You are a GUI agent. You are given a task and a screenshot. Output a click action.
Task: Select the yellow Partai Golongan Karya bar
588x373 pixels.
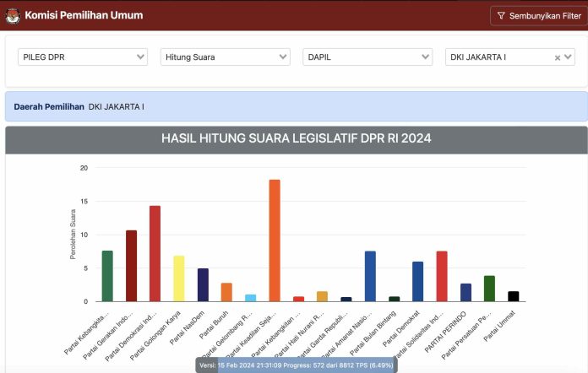[179, 278]
